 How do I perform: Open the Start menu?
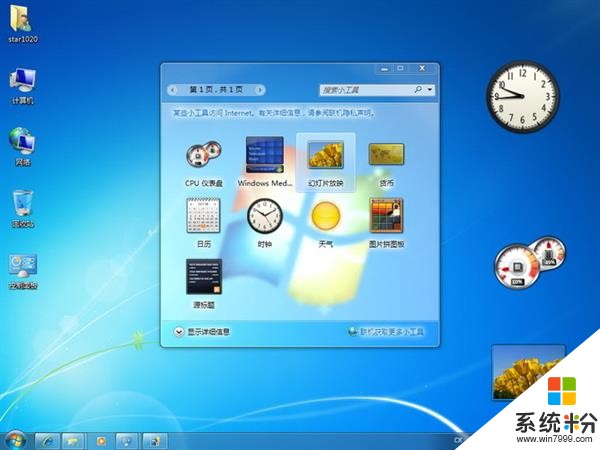[x=15, y=440]
